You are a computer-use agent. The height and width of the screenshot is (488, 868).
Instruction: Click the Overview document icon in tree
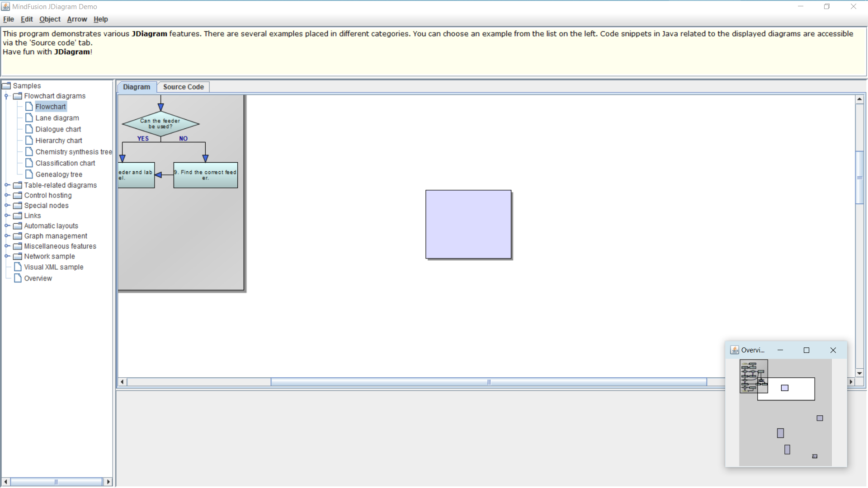pyautogui.click(x=18, y=278)
